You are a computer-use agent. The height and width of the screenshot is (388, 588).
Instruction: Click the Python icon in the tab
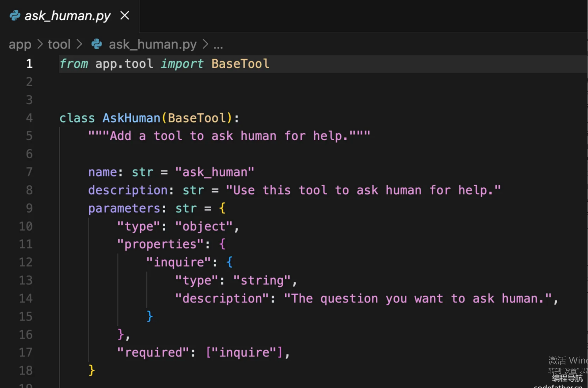pos(15,15)
